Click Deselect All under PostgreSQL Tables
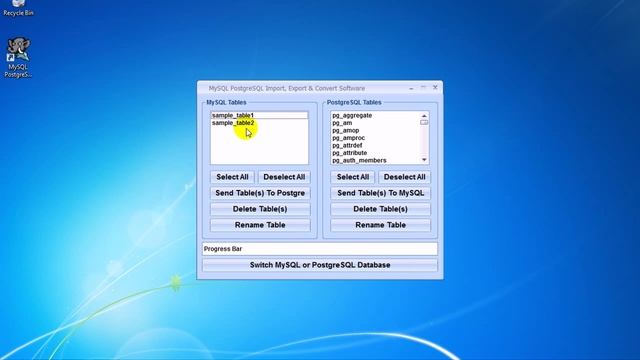The image size is (640, 360). point(404,177)
